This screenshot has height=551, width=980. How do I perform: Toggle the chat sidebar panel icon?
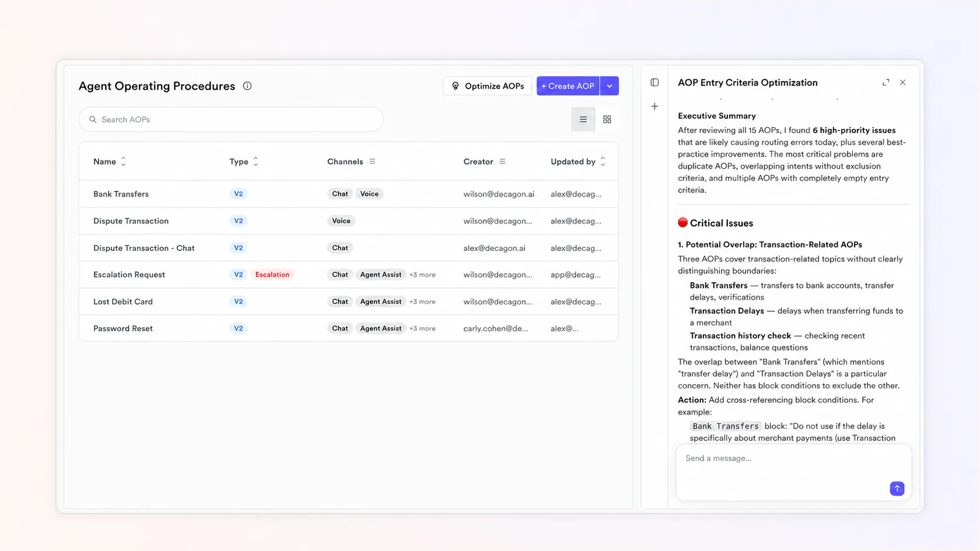pos(654,83)
